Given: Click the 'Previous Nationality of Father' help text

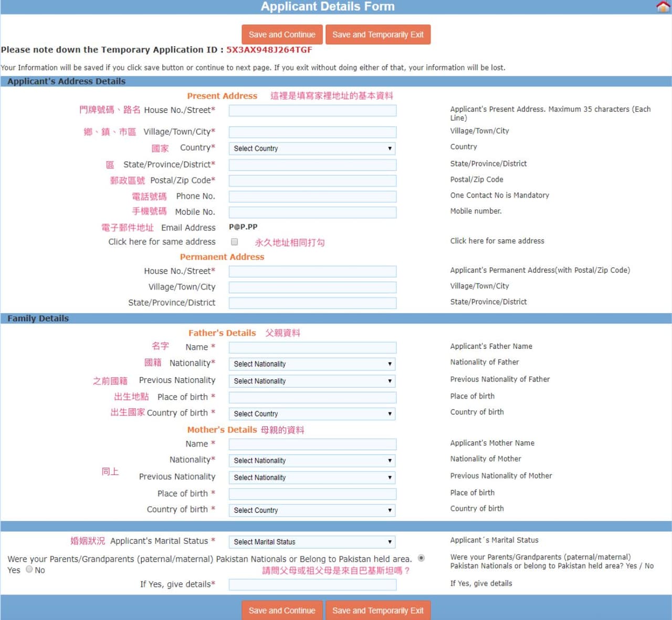Looking at the screenshot, I should 500,379.
